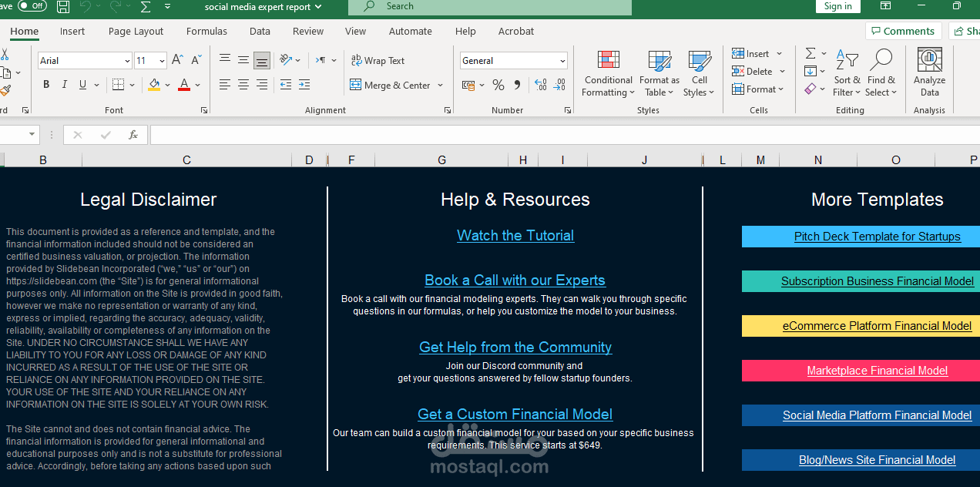
Task: Open the Cell Styles gallery
Action: pos(700,72)
